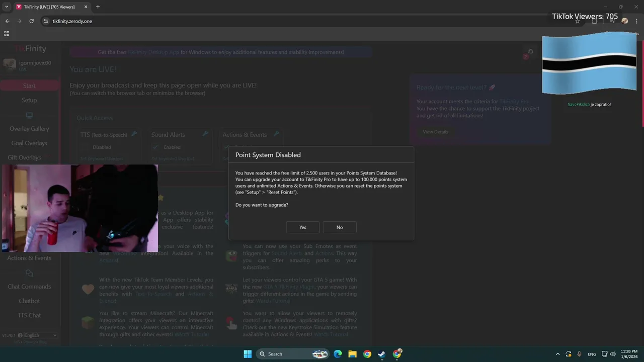Screen dimensions: 644x362
Task: Open Actions & Events wrench settings icon
Action: (276, 134)
